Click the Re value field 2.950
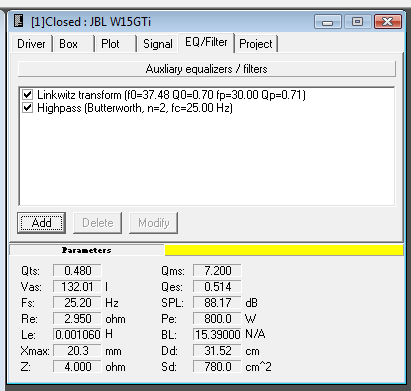Image resolution: width=411 pixels, height=391 pixels. [77, 318]
